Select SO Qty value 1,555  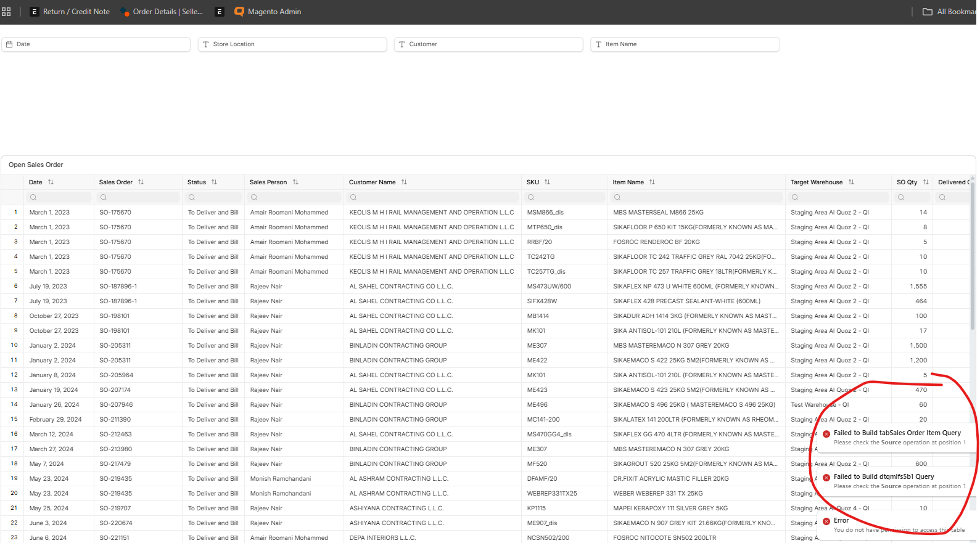point(918,287)
